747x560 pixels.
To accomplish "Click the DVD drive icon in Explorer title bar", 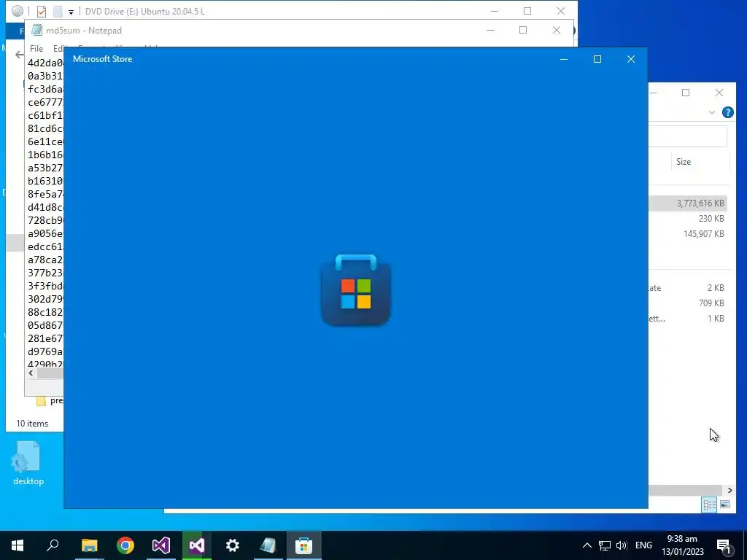I will (18, 11).
